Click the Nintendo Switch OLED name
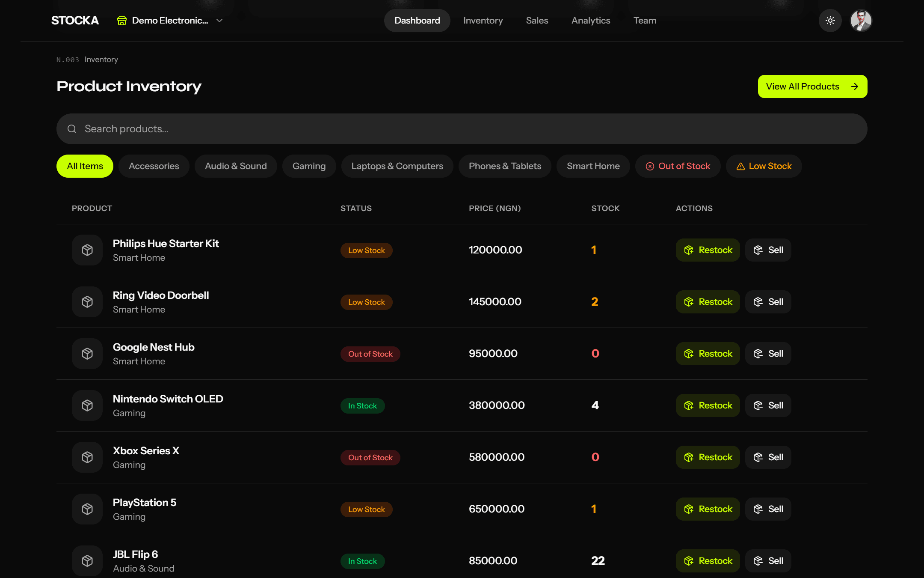This screenshot has height=578, width=924. 168,399
